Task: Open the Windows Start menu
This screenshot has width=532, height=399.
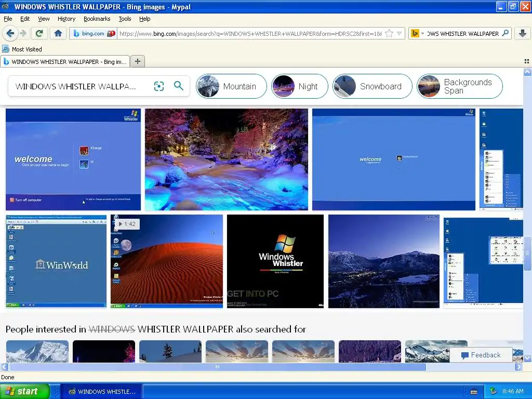Action: (25, 391)
